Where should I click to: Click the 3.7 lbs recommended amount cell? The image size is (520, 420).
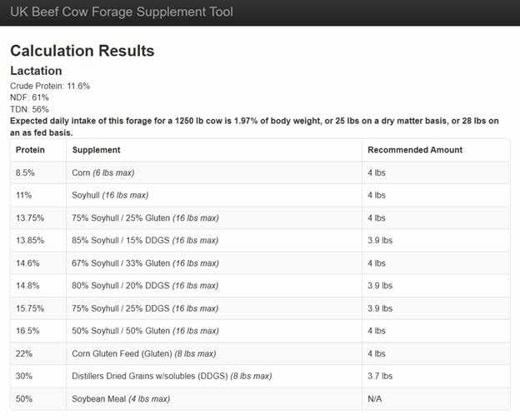377,375
